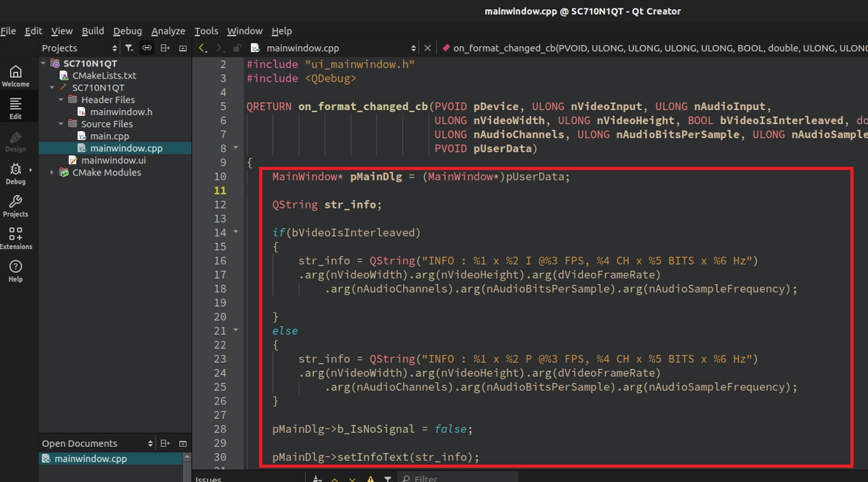Select CMakeLists.txt in project tree
Image resolution: width=868 pixels, height=482 pixels.
(104, 76)
